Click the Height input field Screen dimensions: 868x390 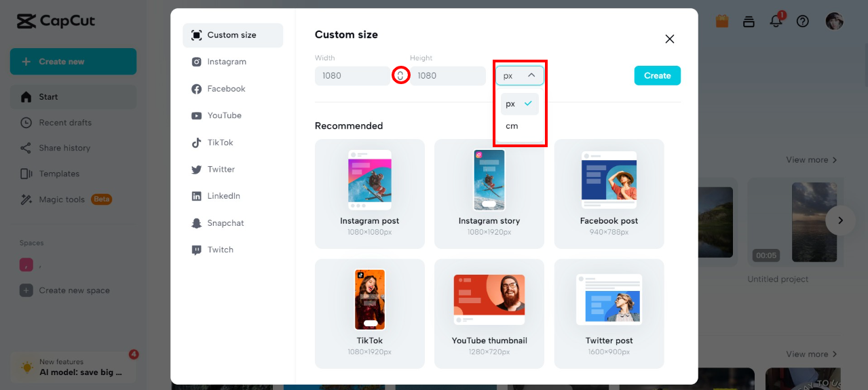448,75
